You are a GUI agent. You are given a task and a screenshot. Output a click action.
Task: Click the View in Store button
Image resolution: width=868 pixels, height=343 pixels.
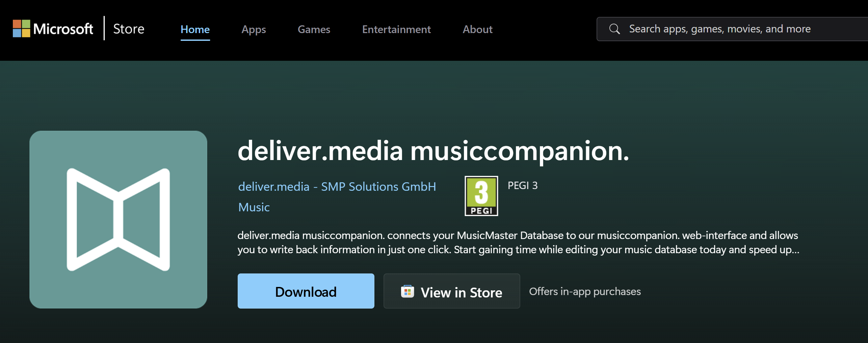(452, 291)
